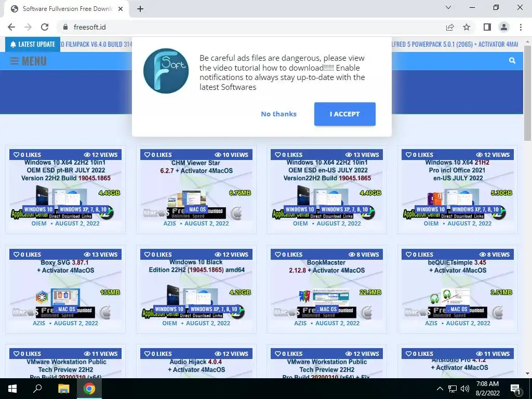The width and height of the screenshot is (532, 399).
Task: Like the Windows 10 X64 21H2 Pro post
Action: 419,155
